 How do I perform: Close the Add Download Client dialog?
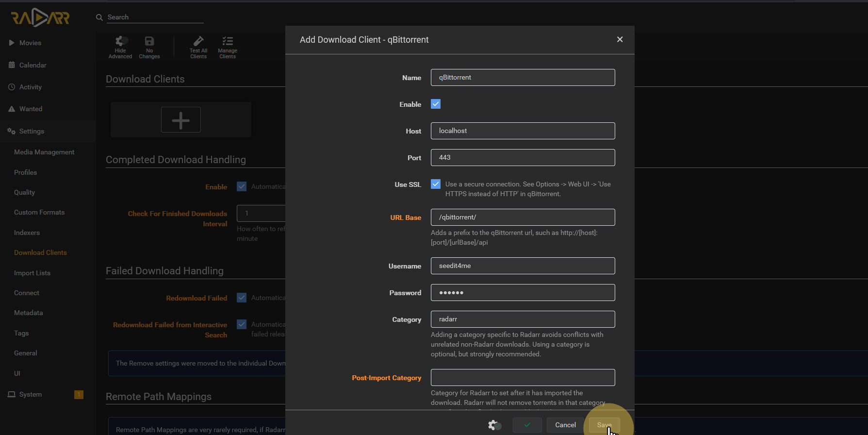pos(620,39)
